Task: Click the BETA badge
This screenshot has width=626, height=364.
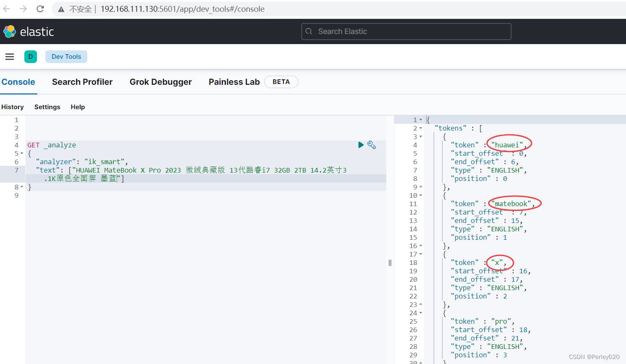Action: [281, 82]
